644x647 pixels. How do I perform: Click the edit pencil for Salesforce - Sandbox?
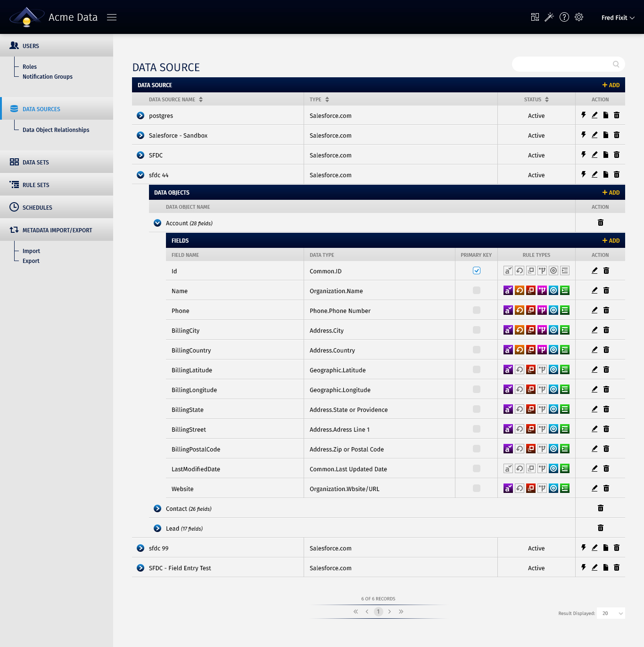pyautogui.click(x=594, y=135)
